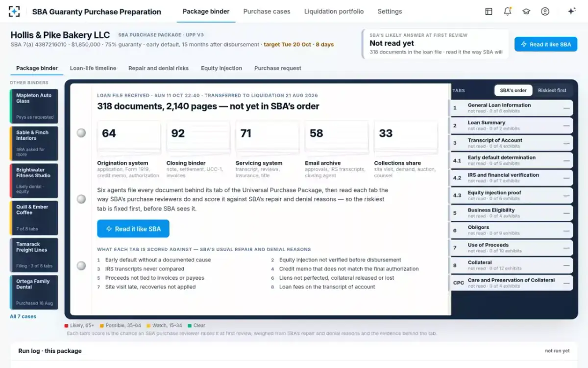Click the 92 Closing binder card
Viewport: 588px width, 368px height.
(198, 150)
